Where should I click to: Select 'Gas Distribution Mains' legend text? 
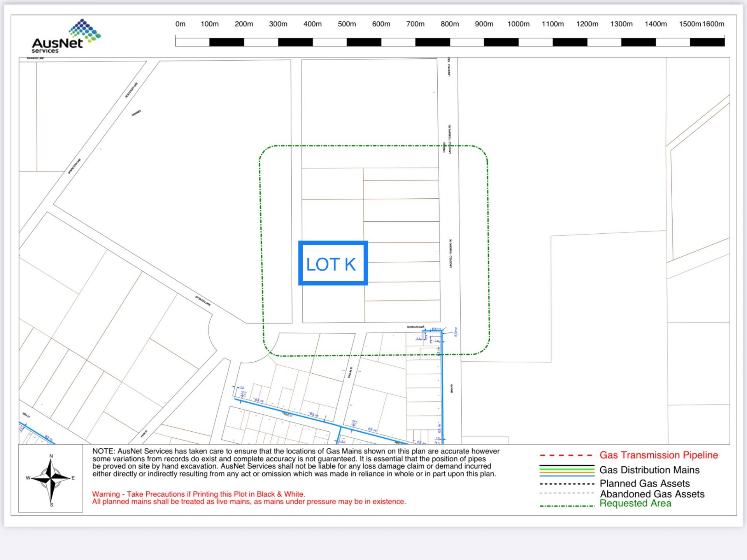click(x=649, y=470)
